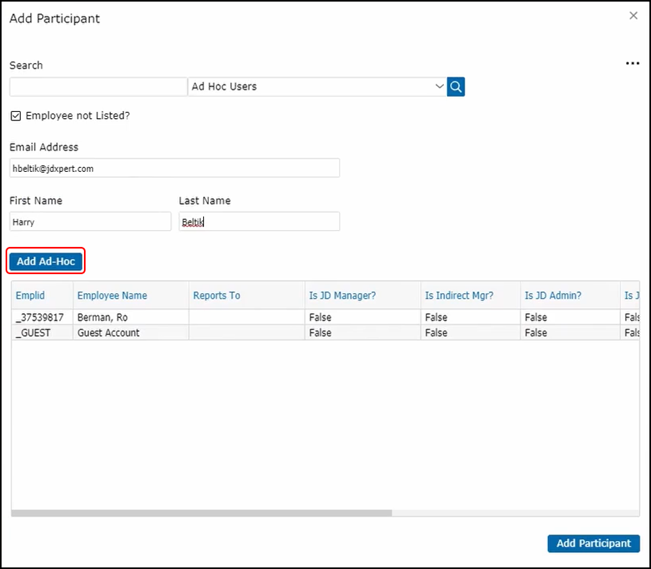
Task: Click the Is JD Admin? column header
Action: pyautogui.click(x=553, y=296)
